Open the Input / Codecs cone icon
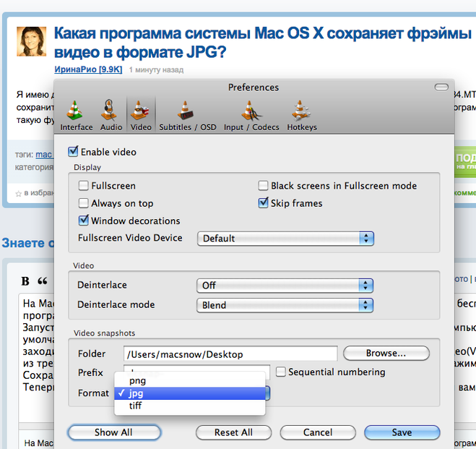Screen dimensions: 476x449 (251, 111)
